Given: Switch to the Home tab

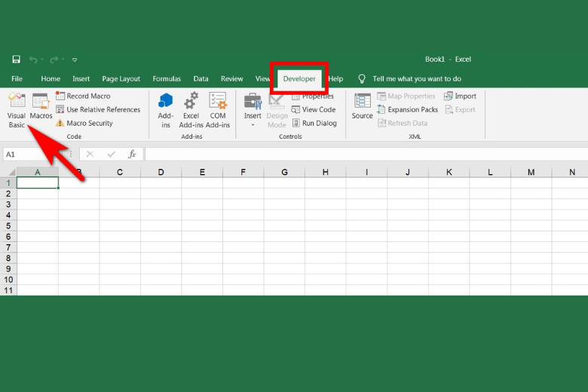Looking at the screenshot, I should click(51, 78).
